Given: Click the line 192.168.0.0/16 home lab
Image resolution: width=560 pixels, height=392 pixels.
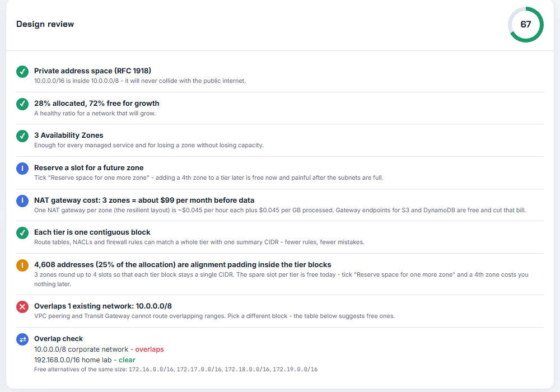Looking at the screenshot, I should 85,360.
